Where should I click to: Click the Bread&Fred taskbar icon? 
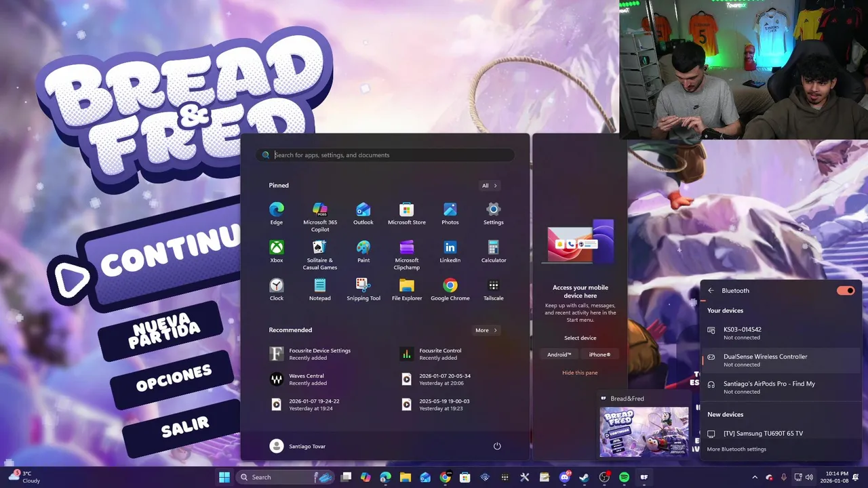pos(644,477)
